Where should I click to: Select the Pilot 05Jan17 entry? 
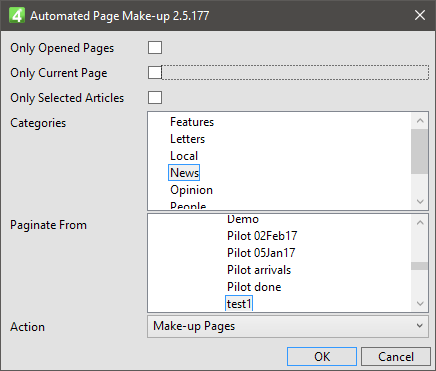pyautogui.click(x=261, y=253)
